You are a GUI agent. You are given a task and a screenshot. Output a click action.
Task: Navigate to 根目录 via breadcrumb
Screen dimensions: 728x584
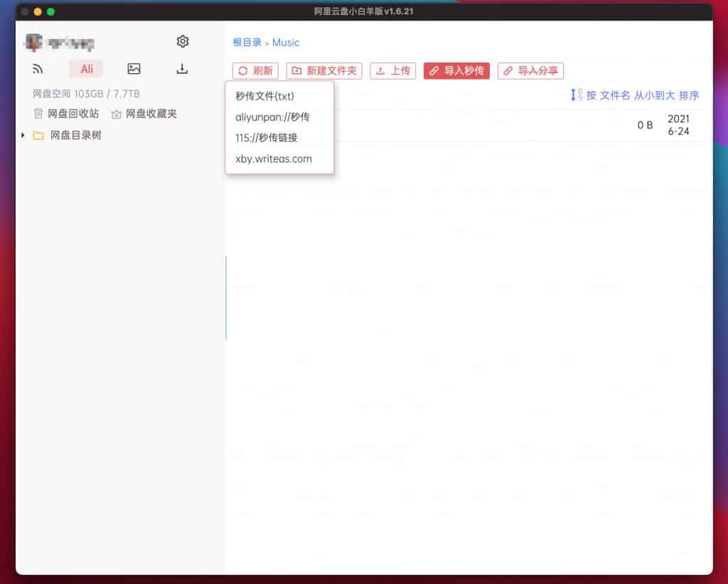tap(245, 43)
